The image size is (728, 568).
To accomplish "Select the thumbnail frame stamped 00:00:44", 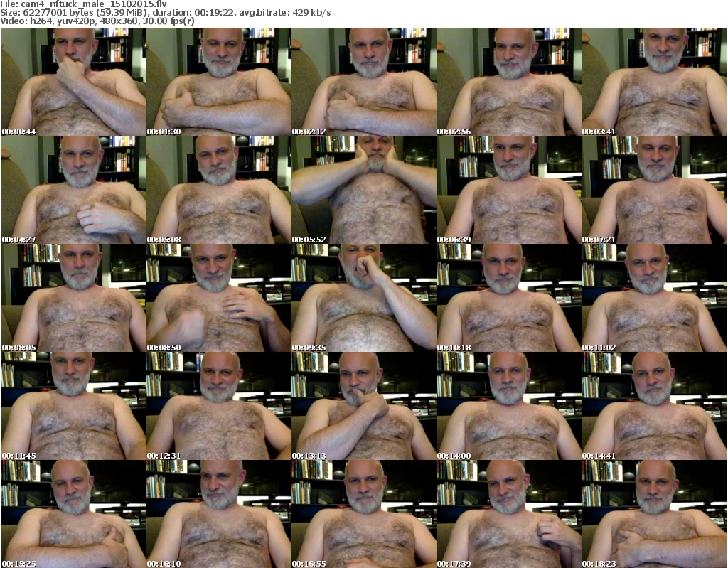I will [74, 82].
